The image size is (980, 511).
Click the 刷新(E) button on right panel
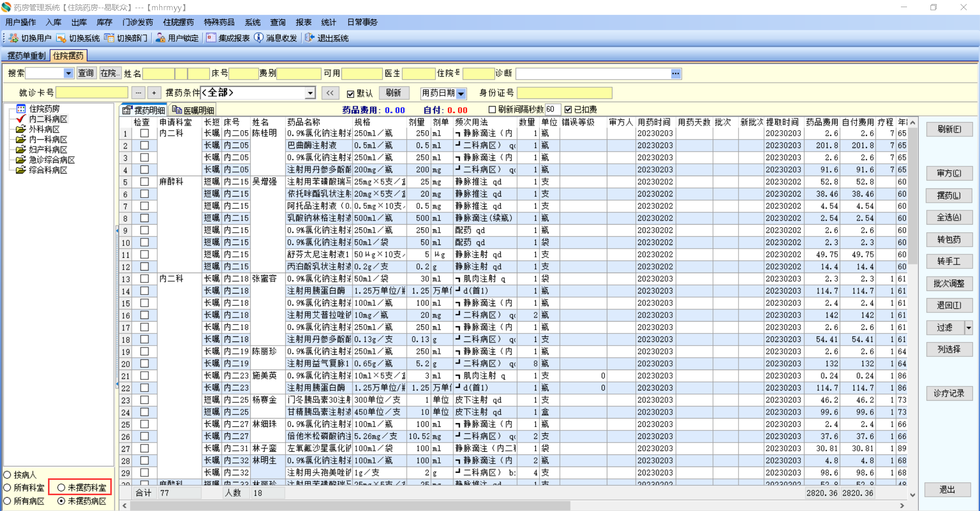tap(949, 130)
